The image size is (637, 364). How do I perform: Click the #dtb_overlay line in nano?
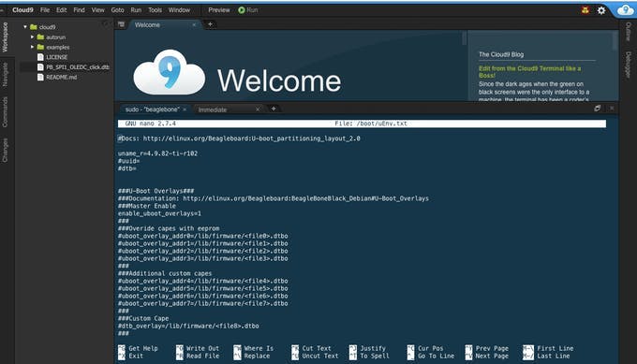(x=188, y=326)
